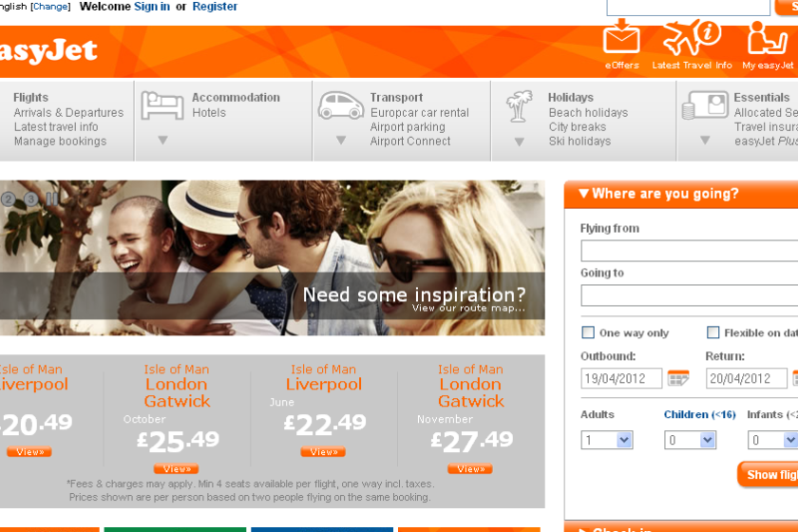View the £27.49 November fare
Image resolution: width=798 pixels, height=532 pixels.
[470, 469]
